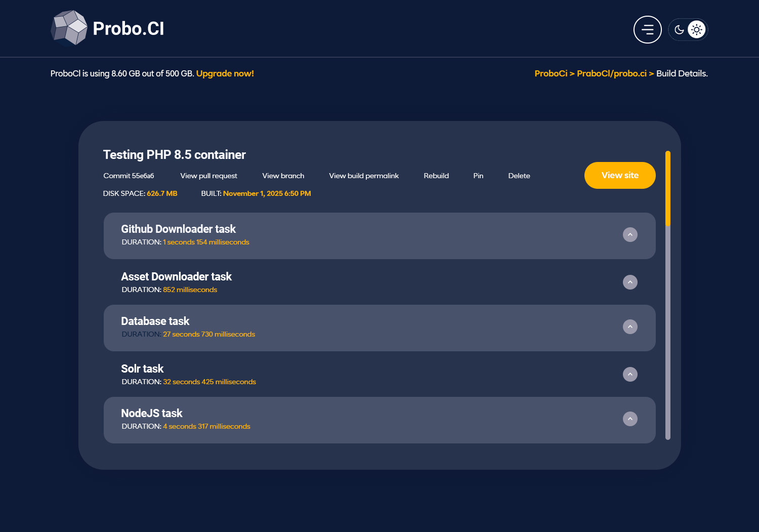Click disk space value 626.7 MB
The width and height of the screenshot is (759, 532).
tap(162, 193)
